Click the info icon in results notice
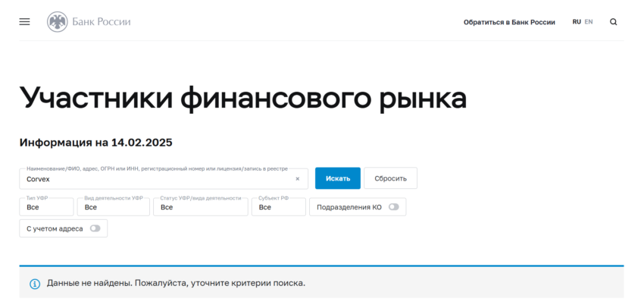Image resolution: width=644 pixels, height=308 pixels. [x=35, y=284]
